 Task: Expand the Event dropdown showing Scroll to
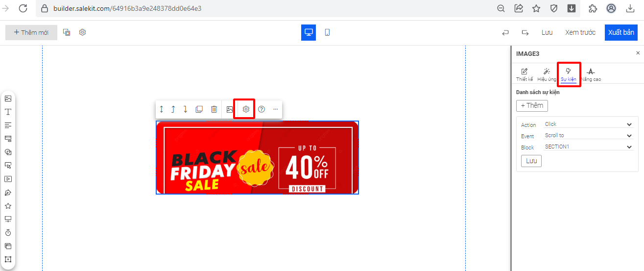(589, 136)
